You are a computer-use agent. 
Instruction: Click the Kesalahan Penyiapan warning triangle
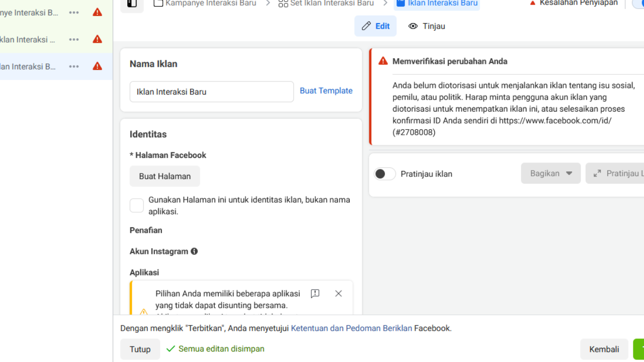coord(533,3)
